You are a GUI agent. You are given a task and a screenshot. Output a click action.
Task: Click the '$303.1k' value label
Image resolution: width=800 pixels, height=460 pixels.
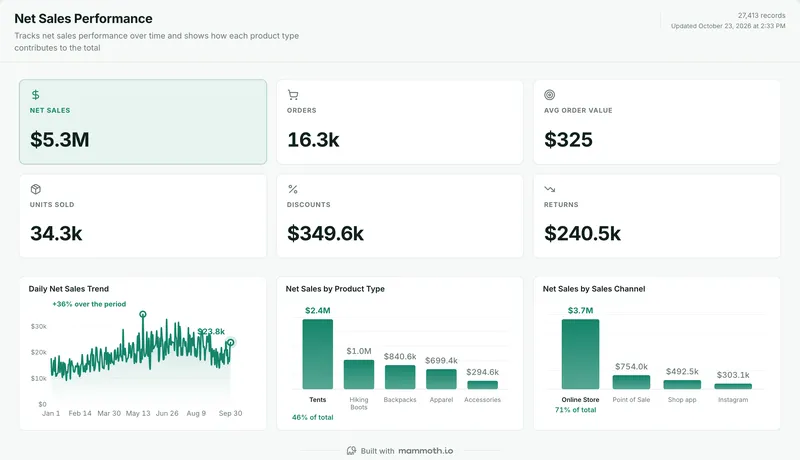pyautogui.click(x=733, y=375)
